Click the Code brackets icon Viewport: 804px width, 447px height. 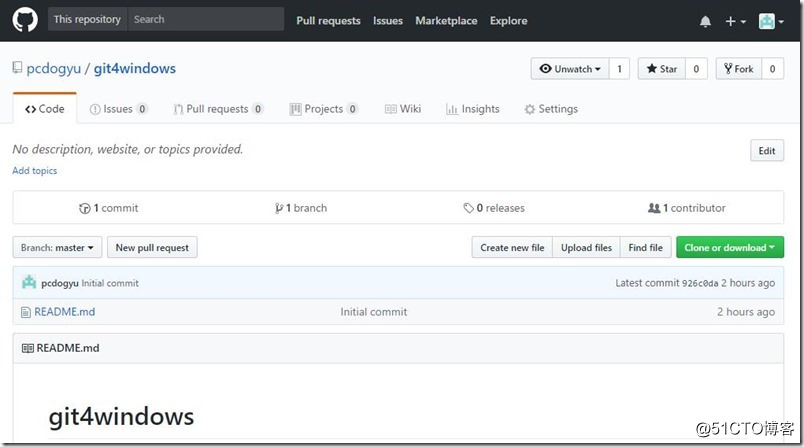(30, 109)
